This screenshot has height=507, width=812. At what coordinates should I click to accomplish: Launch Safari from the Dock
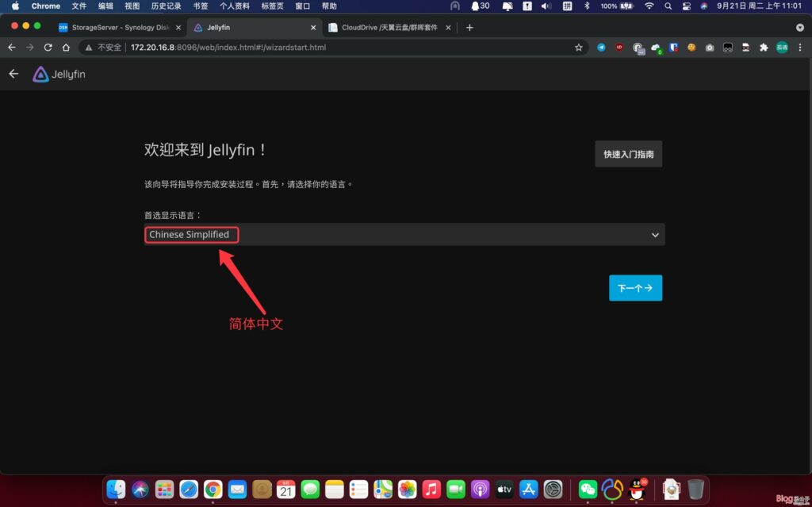coord(189,489)
